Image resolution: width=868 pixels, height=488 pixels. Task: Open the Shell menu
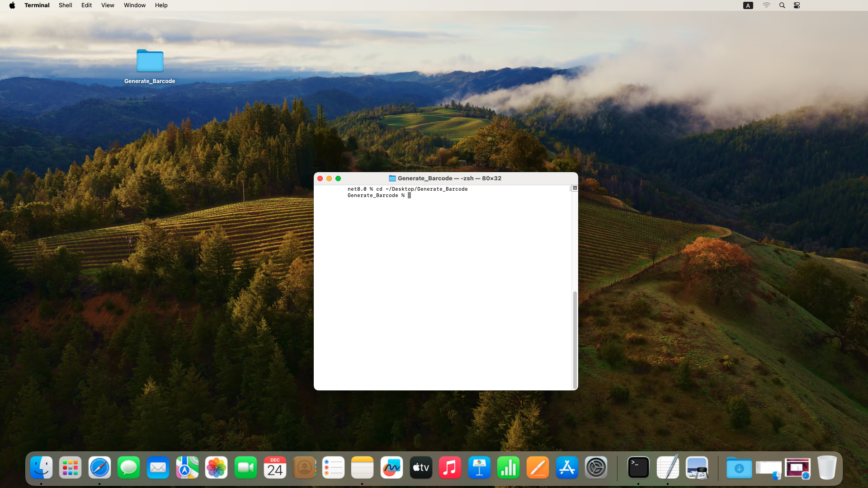[65, 5]
